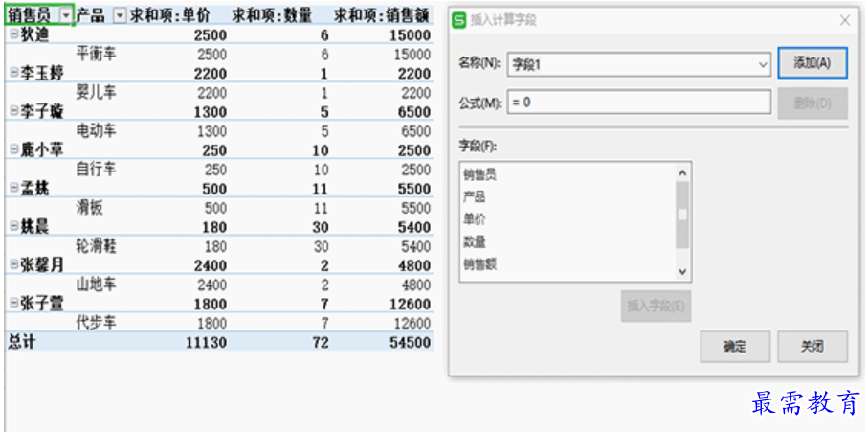This screenshot has height=433, width=868.
Task: Click the 添加(A) button
Action: 812,63
